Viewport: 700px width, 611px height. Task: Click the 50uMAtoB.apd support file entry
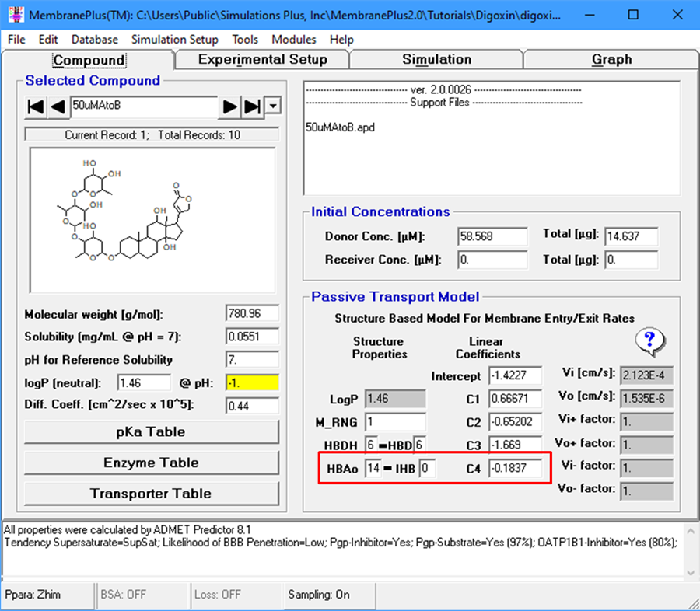pos(340,127)
